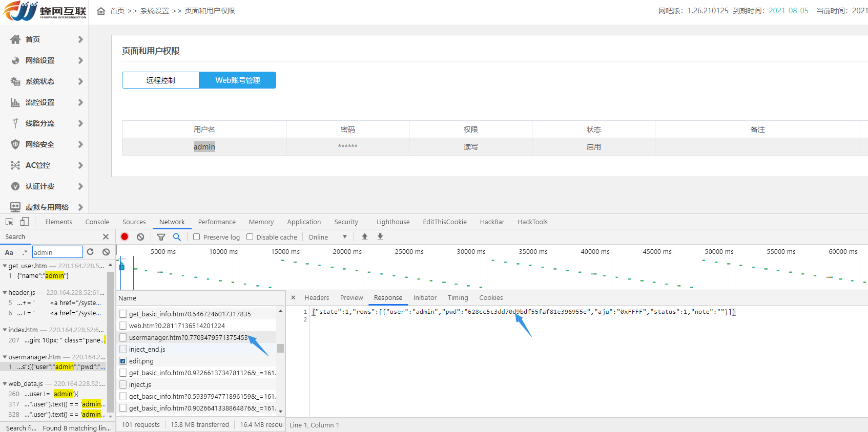The height and width of the screenshot is (432, 868).
Task: Clear the network log
Action: coord(140,237)
